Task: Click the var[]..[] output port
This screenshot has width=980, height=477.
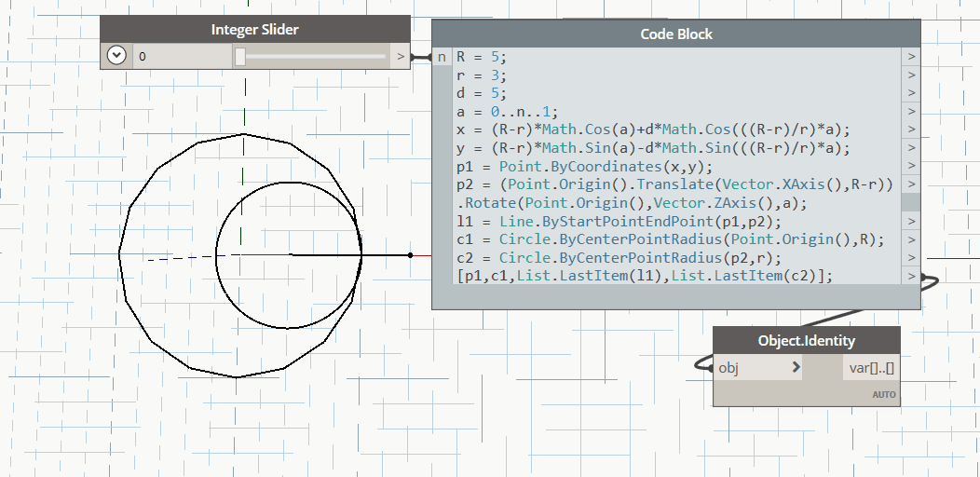Action: [871, 368]
